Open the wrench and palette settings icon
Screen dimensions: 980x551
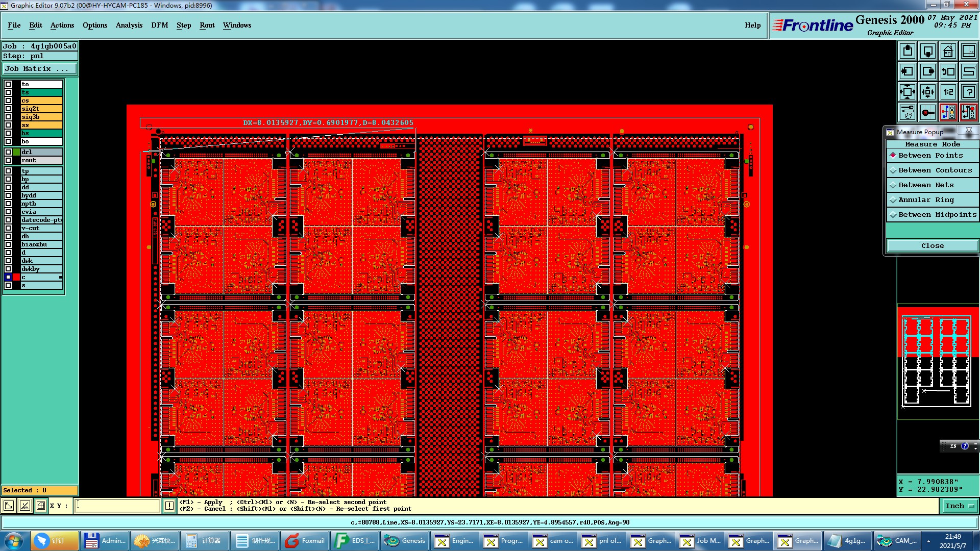click(908, 112)
